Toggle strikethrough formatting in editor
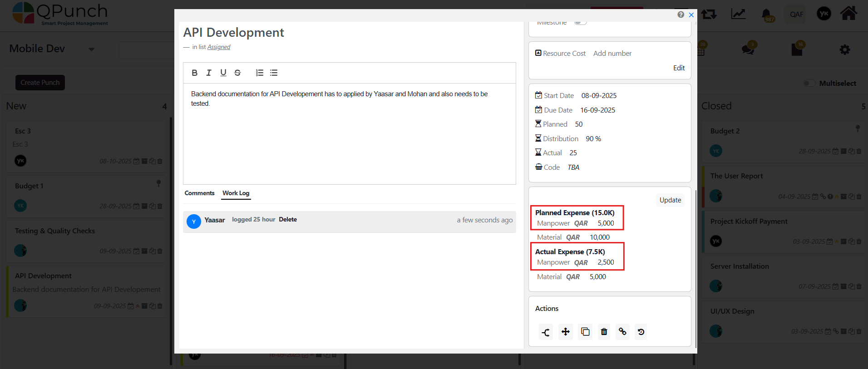 point(237,73)
